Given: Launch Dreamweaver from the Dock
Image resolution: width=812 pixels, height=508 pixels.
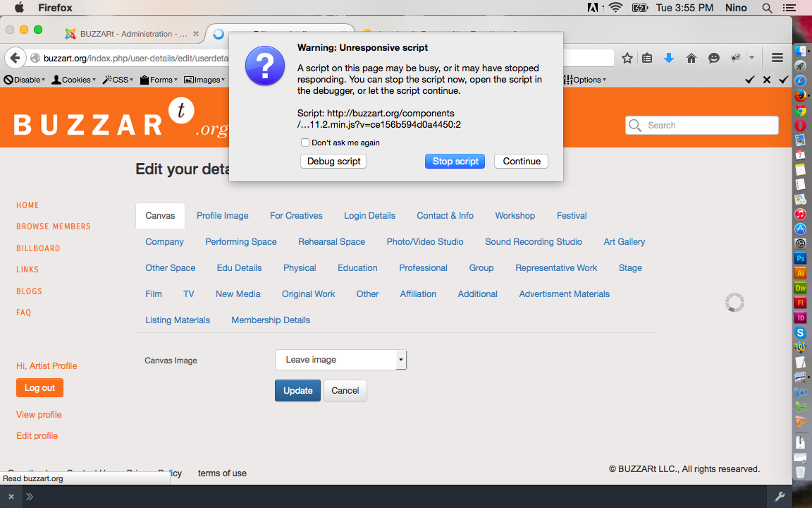Looking at the screenshot, I should coord(801,288).
